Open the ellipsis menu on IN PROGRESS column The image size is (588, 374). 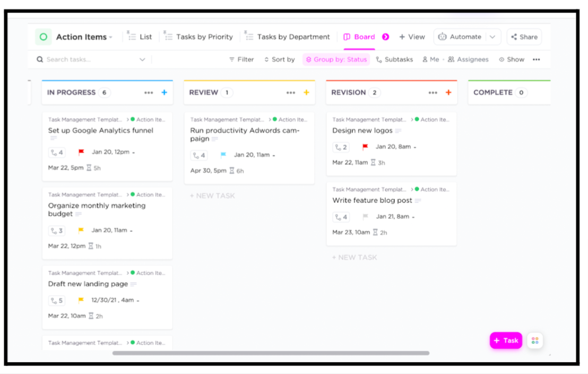(149, 92)
